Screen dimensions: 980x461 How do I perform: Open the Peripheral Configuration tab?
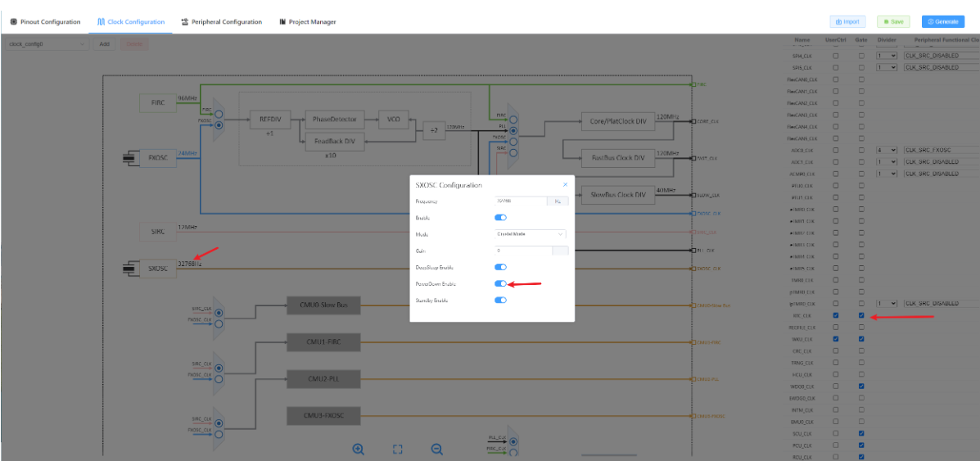pos(221,22)
